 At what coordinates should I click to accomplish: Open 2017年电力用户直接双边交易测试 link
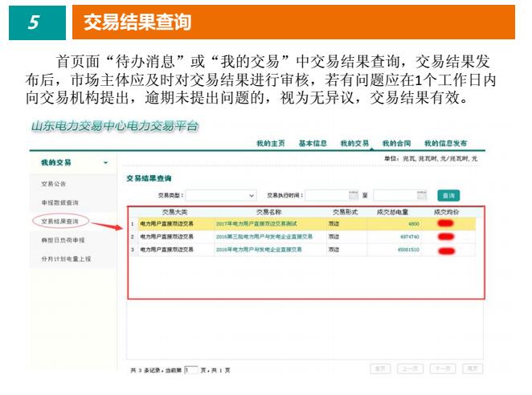tap(256, 224)
